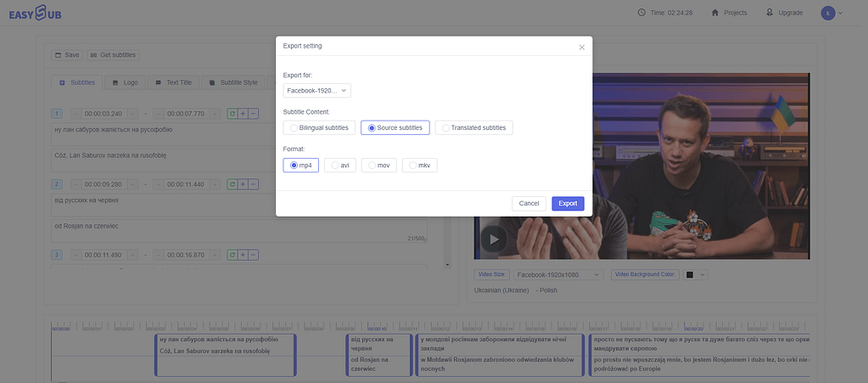Click the 'Time: 02:24:28' text

click(673, 13)
